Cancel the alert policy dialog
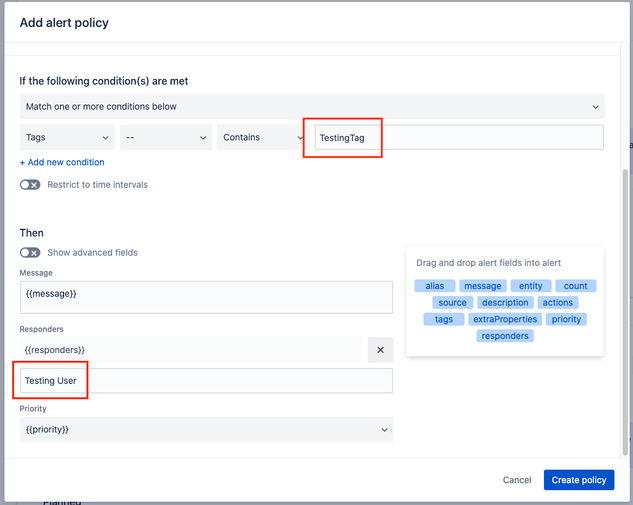 click(517, 480)
